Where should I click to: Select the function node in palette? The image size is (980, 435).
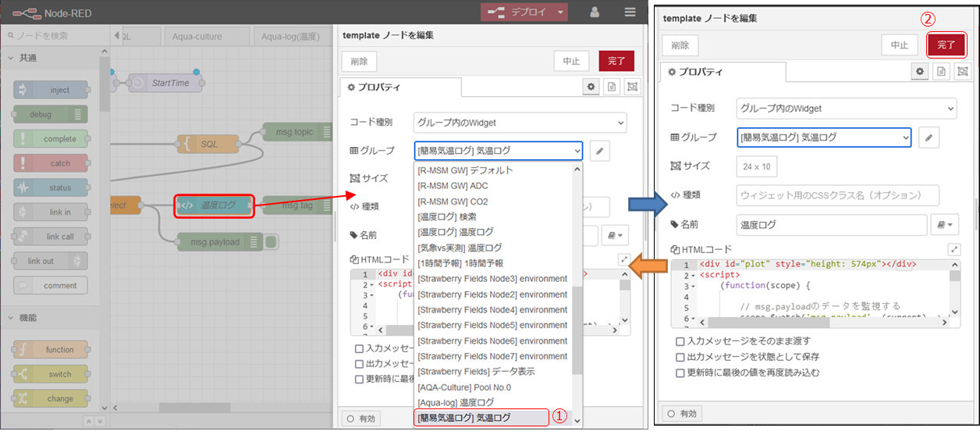click(52, 350)
